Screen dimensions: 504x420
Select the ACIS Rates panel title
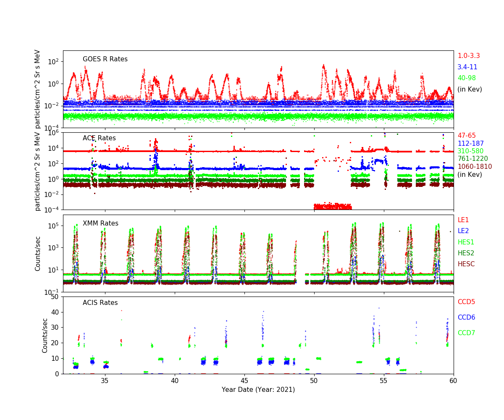100,303
